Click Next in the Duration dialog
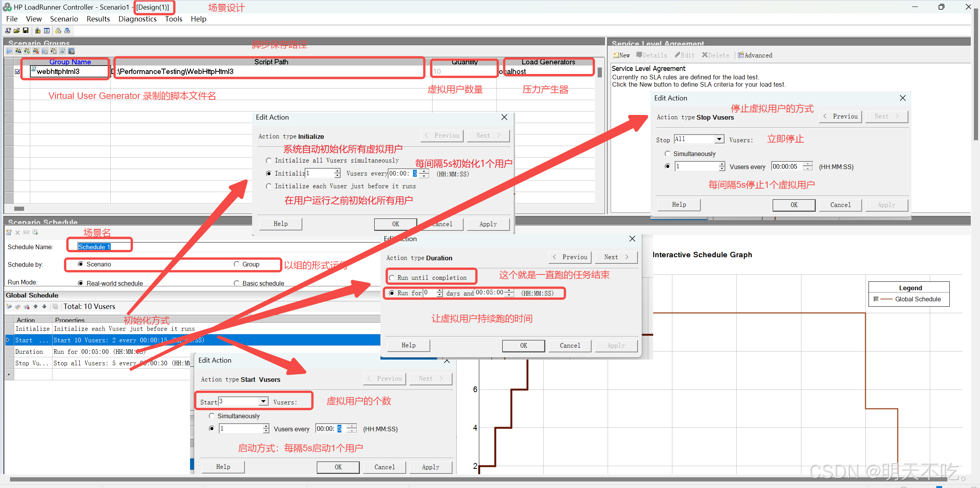 (616, 257)
